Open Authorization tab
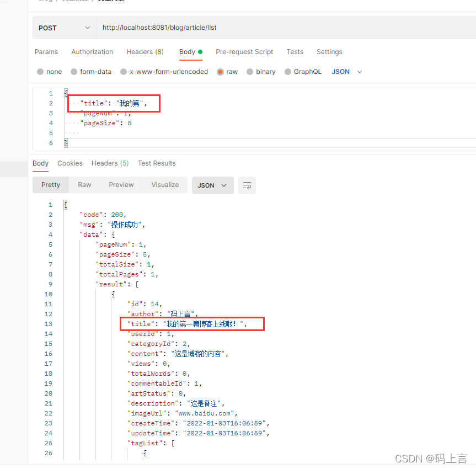Image resolution: width=476 pixels, height=469 pixels. 92,52
